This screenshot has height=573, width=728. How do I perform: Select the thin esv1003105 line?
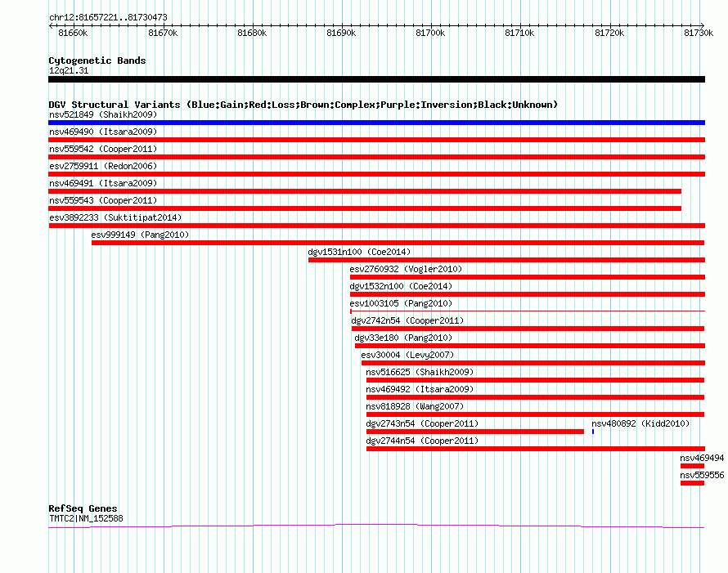(x=528, y=311)
